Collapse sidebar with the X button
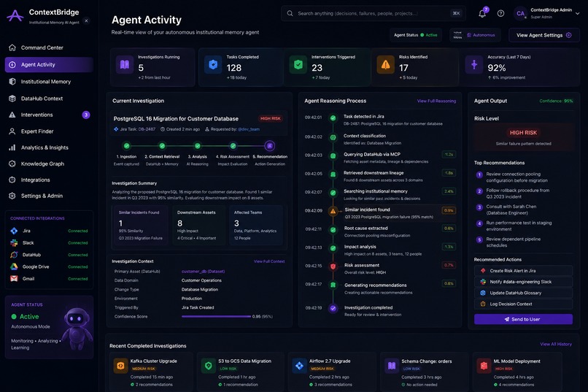The height and width of the screenshot is (392, 588). coord(86,21)
